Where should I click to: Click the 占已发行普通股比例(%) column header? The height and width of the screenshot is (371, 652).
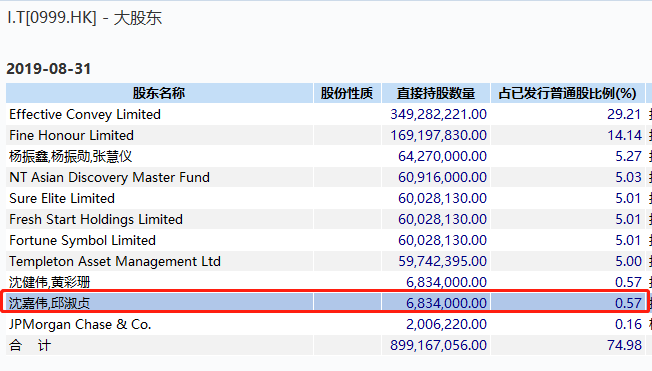(x=568, y=93)
